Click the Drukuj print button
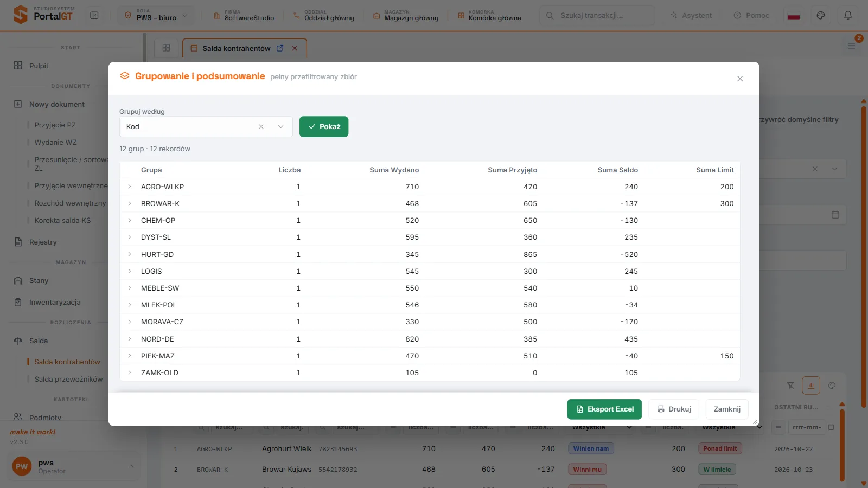Screen dimensions: 868x488 pos(674,409)
